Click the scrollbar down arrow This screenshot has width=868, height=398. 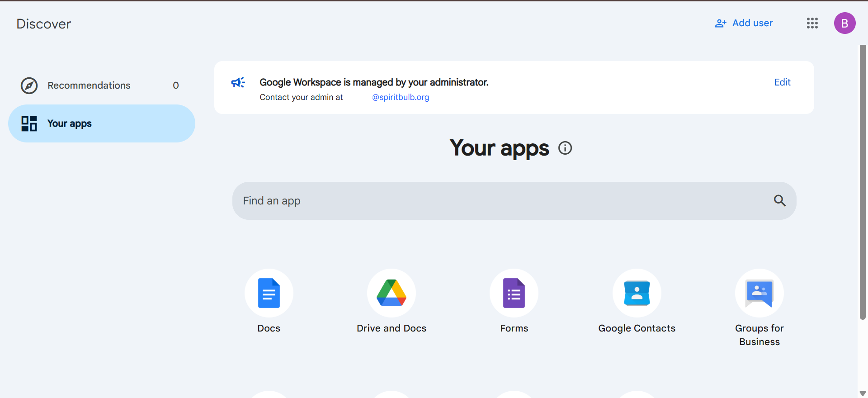(x=863, y=393)
